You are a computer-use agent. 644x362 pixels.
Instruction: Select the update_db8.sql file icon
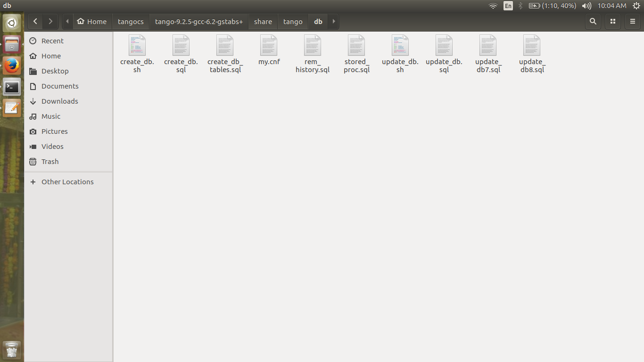(532, 45)
